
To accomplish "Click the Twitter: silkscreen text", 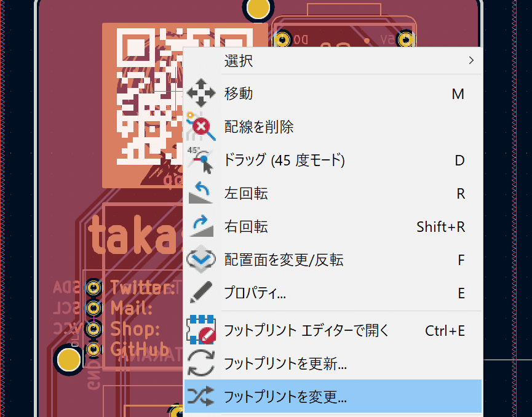I will click(x=143, y=288).
